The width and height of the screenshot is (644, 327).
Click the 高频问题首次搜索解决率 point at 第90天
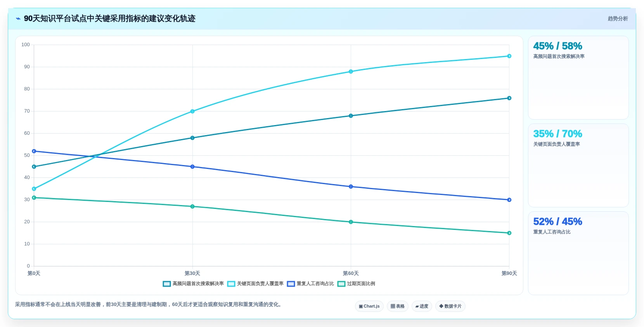[x=509, y=98]
